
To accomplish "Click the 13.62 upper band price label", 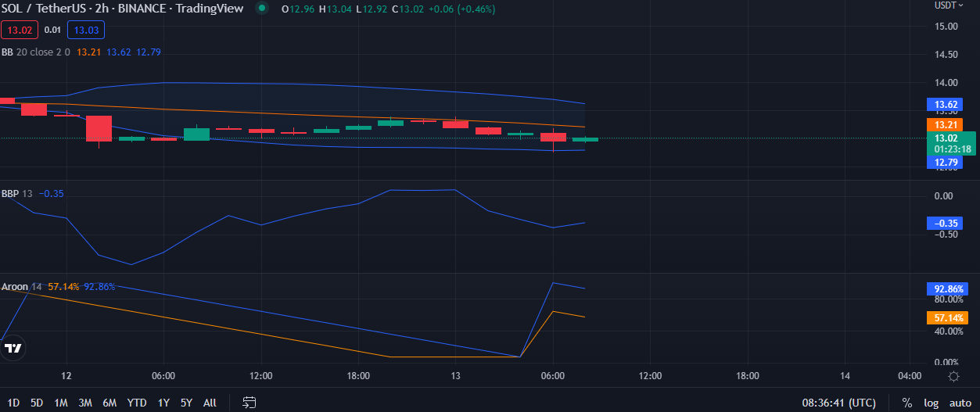I will click(943, 105).
